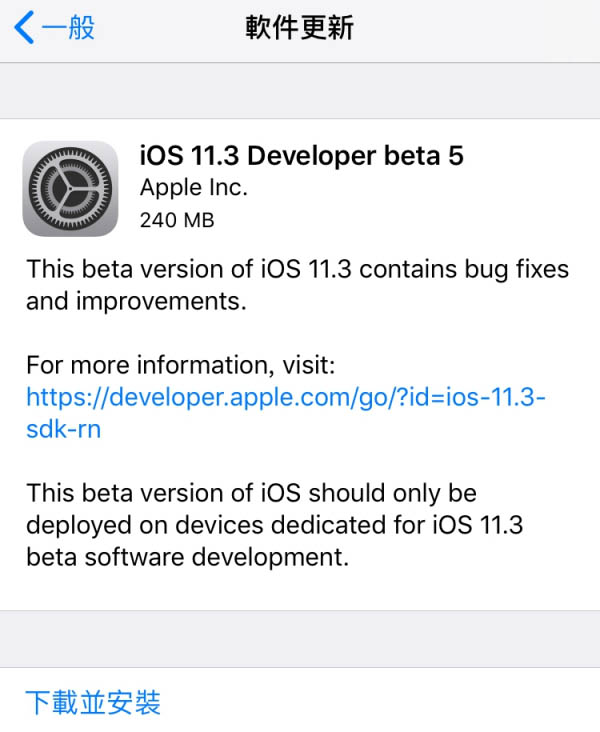Image resolution: width=600 pixels, height=732 pixels.
Task: Tap the 軟件更新 page title
Action: 300,28
